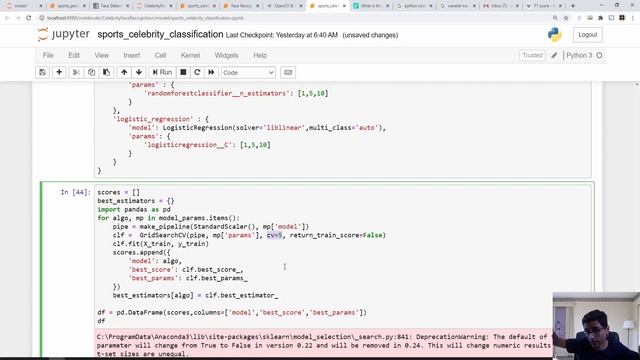The image size is (640, 360).
Task: Open the Kernel menu
Action: tap(190, 55)
